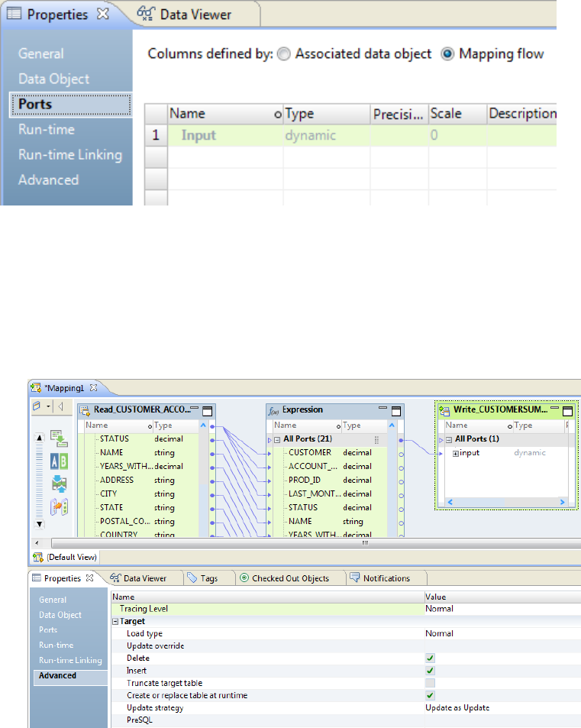This screenshot has height=728, width=581.
Task: Select Ports section in upper Properties panel
Action: tap(70, 104)
